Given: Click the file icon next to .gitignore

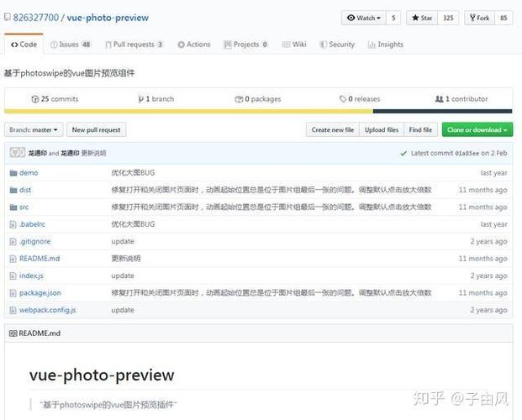Looking at the screenshot, I should pyautogui.click(x=13, y=242).
